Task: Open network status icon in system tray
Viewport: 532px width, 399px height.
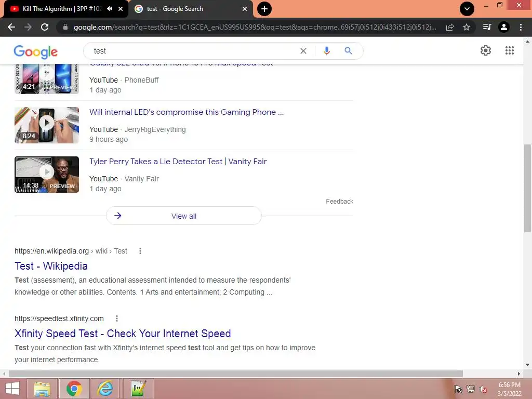Action: [x=470, y=389]
